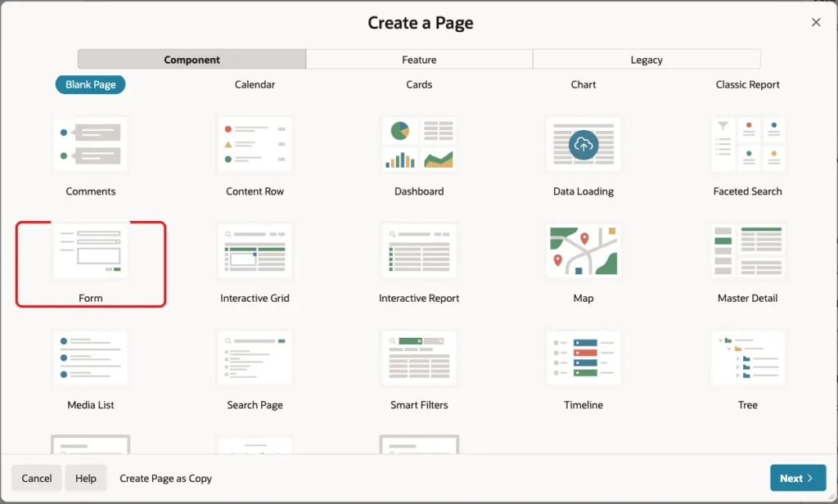Pick the Interactive Grid page icon

[x=255, y=251]
